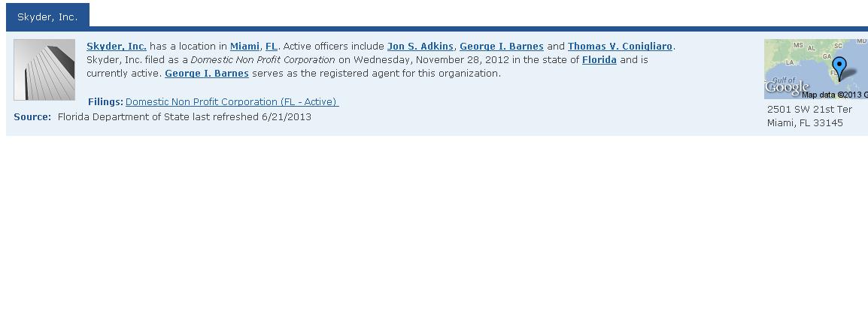Open the Miami city link
This screenshot has height=317, width=868.
click(x=244, y=47)
